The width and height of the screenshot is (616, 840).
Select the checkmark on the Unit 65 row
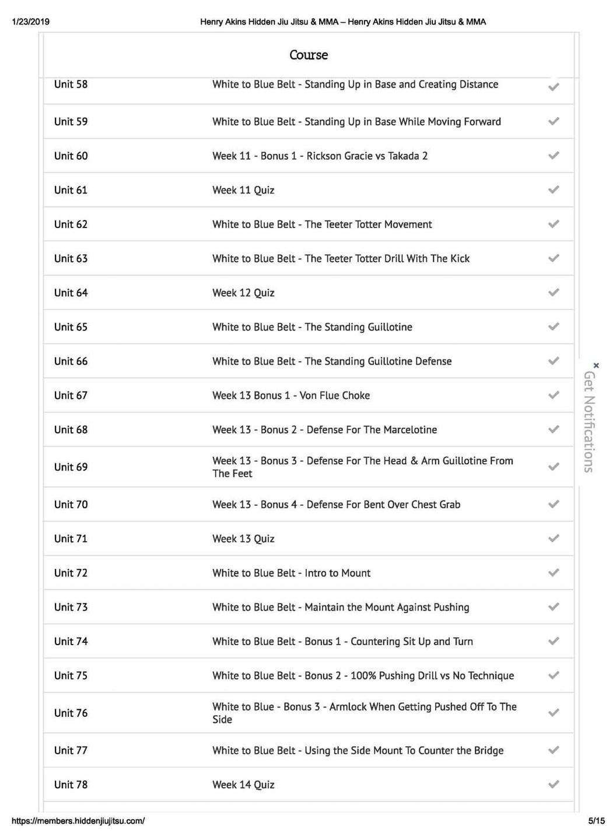click(x=554, y=327)
